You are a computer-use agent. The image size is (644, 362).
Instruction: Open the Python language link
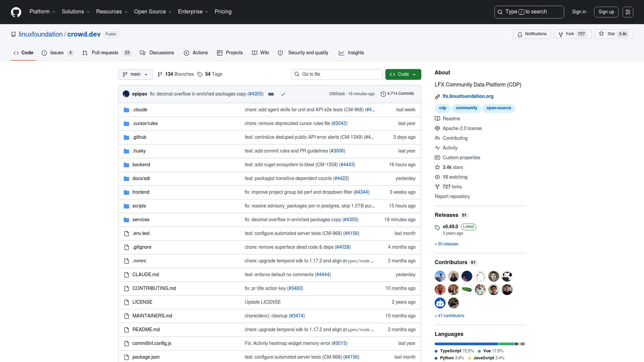click(449, 358)
